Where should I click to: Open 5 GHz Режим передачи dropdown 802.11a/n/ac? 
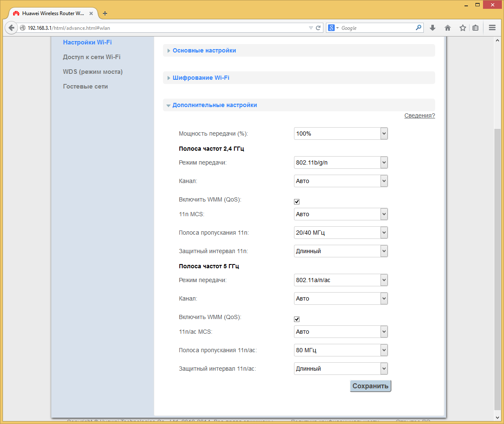click(341, 280)
